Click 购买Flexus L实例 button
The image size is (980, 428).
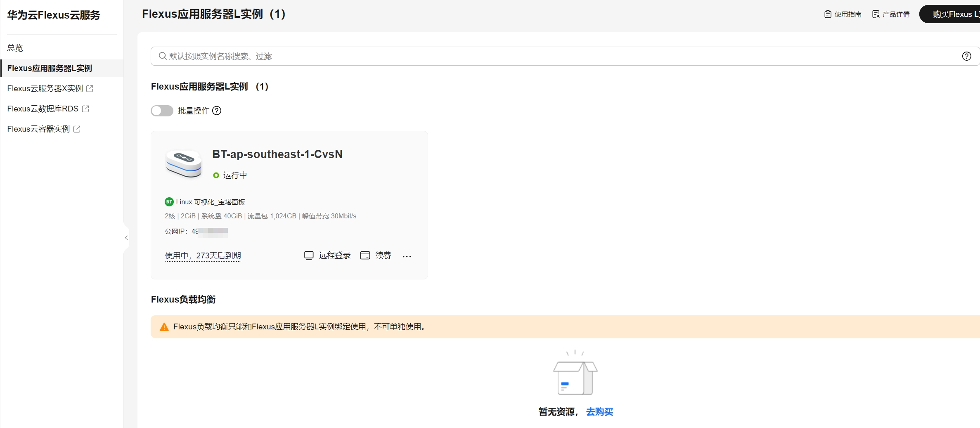tap(949, 14)
